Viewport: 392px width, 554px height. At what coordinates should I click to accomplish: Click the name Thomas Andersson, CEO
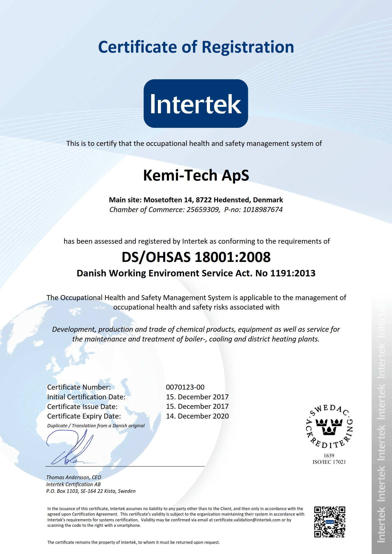(74, 477)
